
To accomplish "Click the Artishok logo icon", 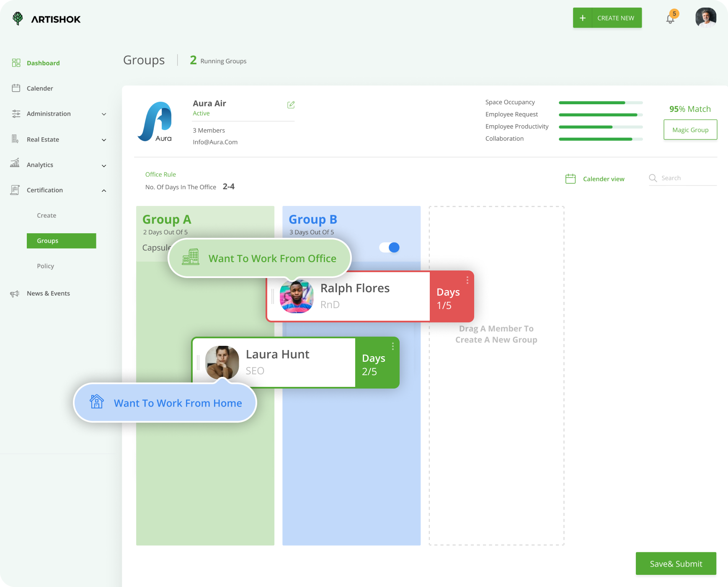I will 18,18.
